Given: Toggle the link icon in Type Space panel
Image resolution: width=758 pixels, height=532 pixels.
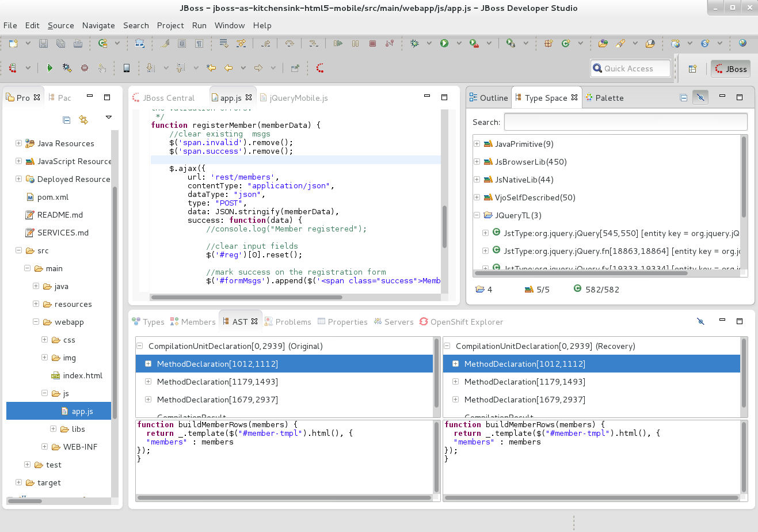Looking at the screenshot, I should pyautogui.click(x=700, y=97).
